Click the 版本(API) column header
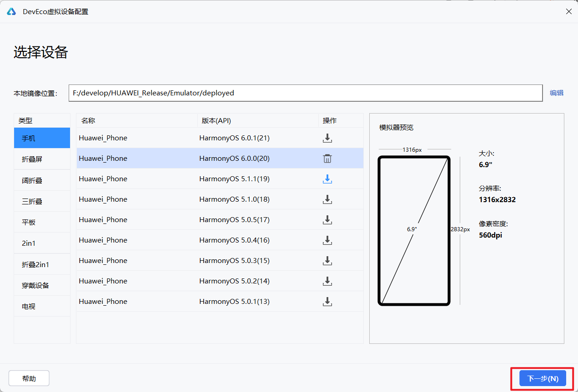Image resolution: width=578 pixels, height=392 pixels. click(x=258, y=120)
